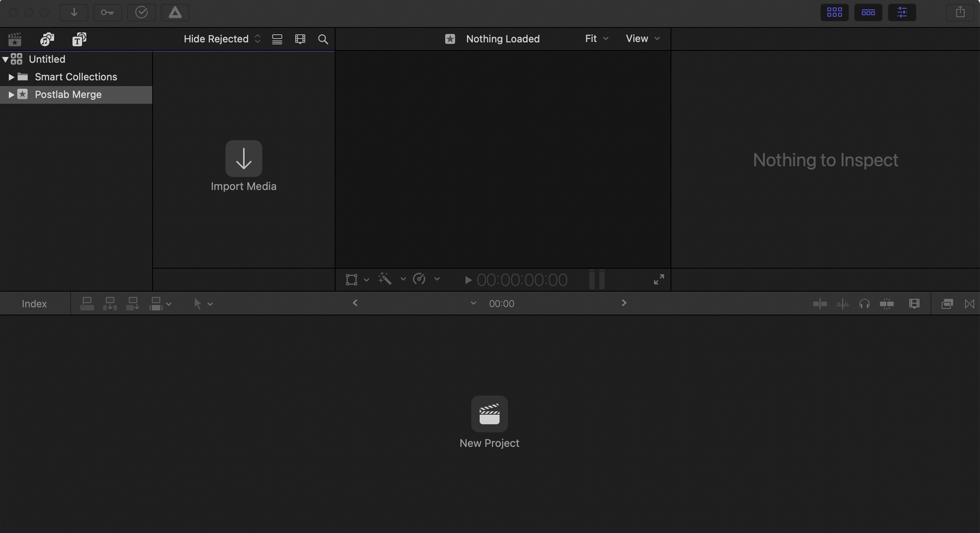Viewport: 980px width, 533px height.
Task: Click the viewer audio meter bars
Action: (x=597, y=279)
